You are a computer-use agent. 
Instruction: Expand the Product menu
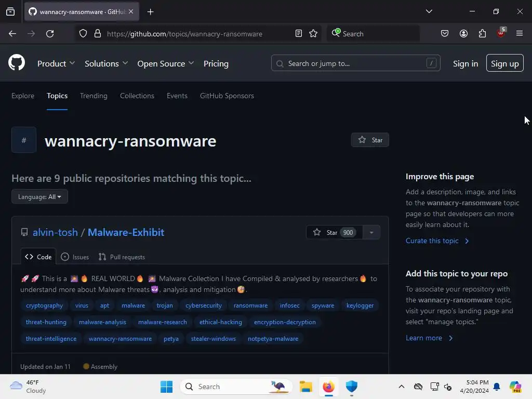56,63
